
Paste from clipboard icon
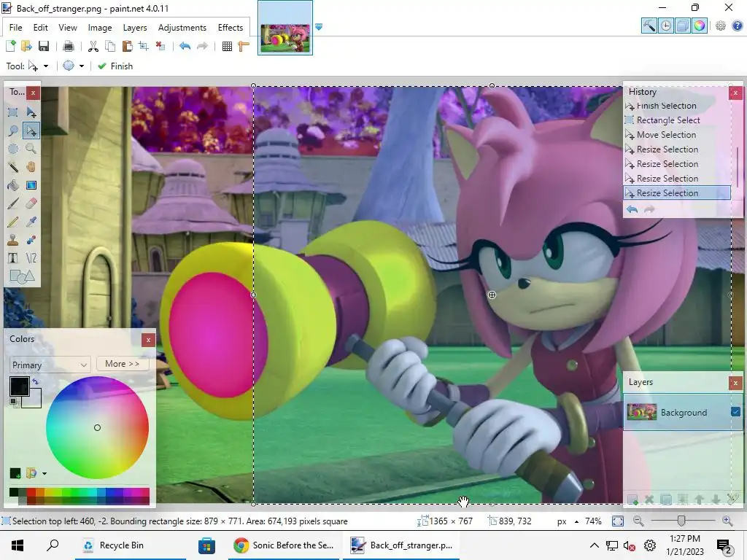coord(127,46)
